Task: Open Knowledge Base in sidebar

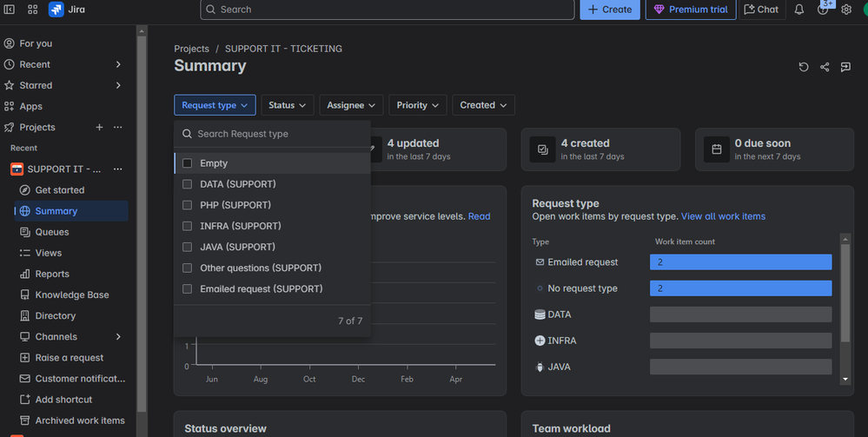Action: (x=71, y=295)
